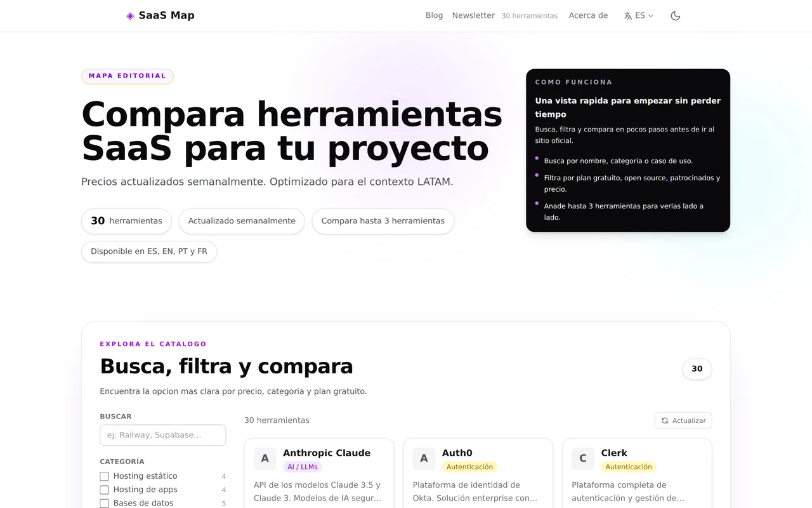The width and height of the screenshot is (812, 508).
Task: Click the AI / LLMs category tag
Action: coord(303,467)
